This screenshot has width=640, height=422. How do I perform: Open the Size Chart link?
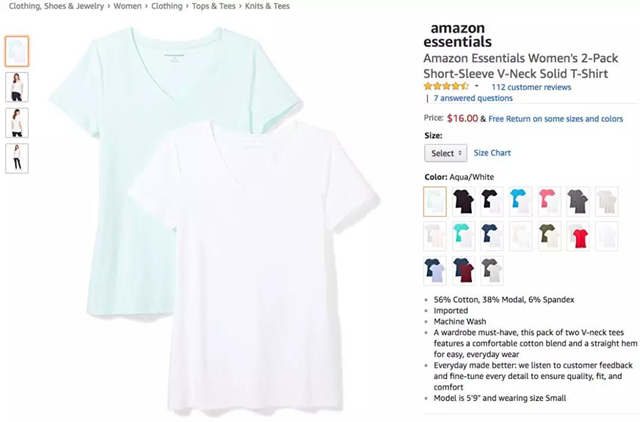[x=492, y=153]
